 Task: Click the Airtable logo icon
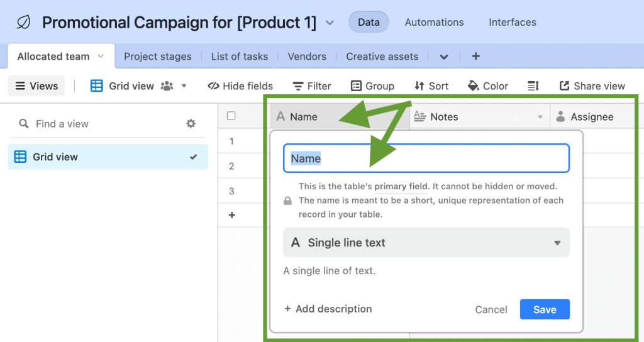pyautogui.click(x=23, y=23)
